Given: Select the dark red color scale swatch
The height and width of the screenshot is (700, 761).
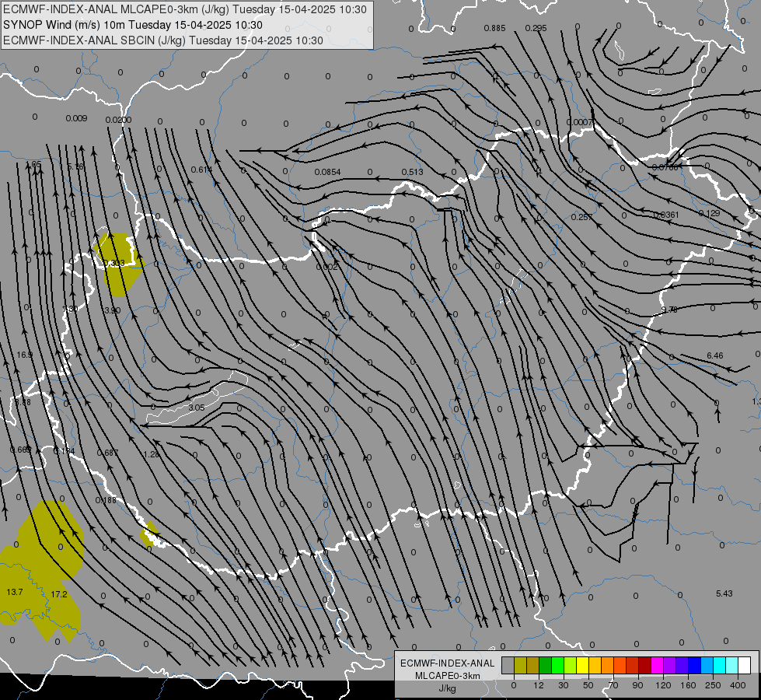Looking at the screenshot, I should (x=645, y=665).
